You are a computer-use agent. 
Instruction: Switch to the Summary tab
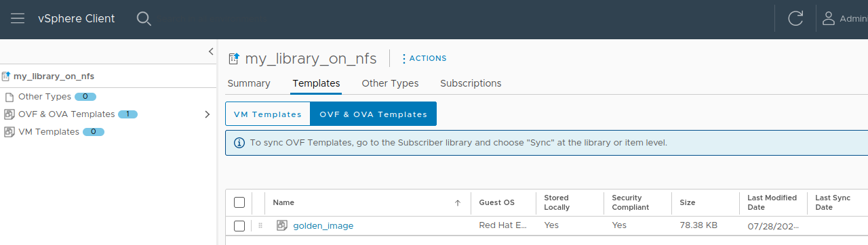point(249,83)
